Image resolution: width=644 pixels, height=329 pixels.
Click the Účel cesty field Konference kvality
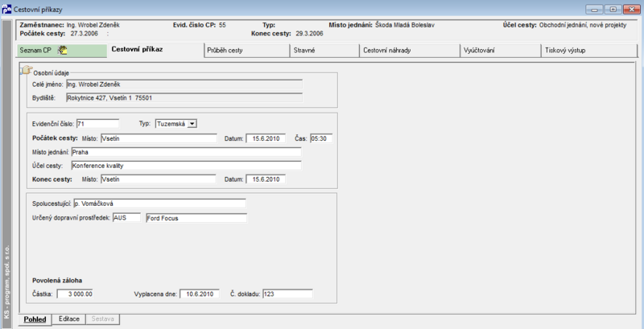pos(186,166)
